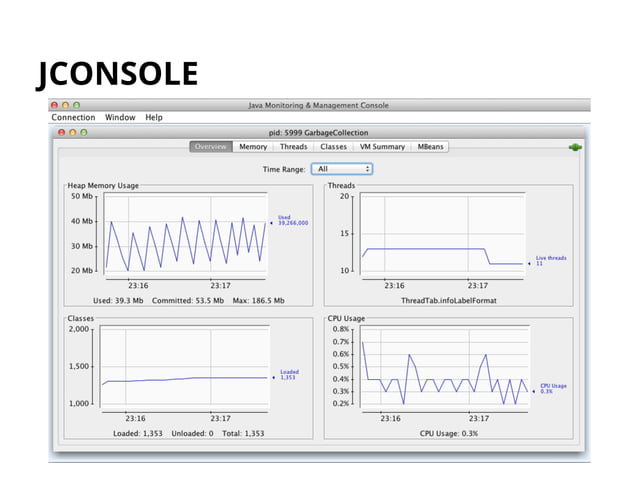Switch to the Classes tab
Image resolution: width=638 pixels, height=478 pixels.
click(x=333, y=147)
